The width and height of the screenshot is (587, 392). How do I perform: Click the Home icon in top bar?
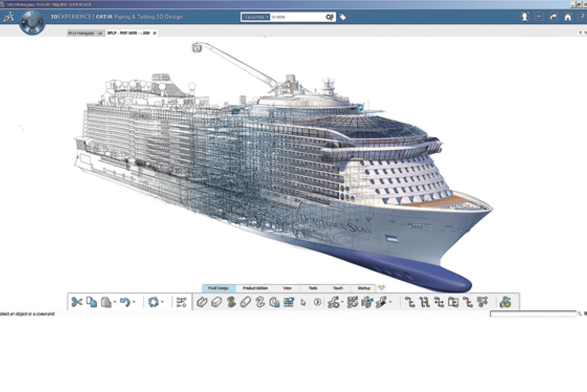(568, 17)
